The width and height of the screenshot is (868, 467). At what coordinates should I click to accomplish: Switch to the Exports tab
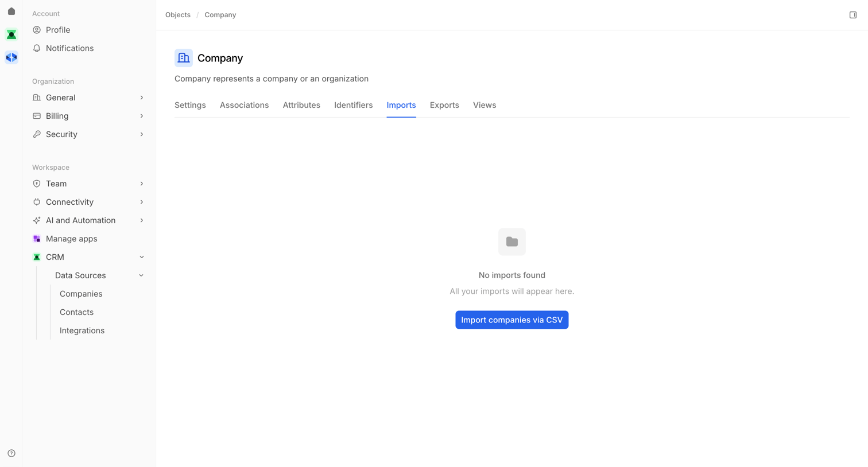(x=444, y=105)
